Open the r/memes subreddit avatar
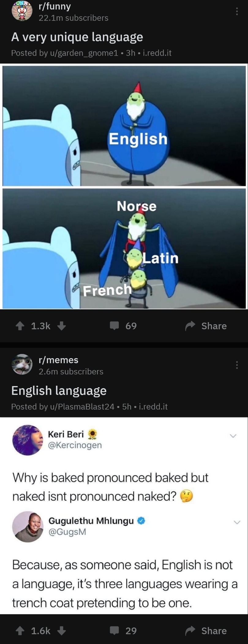248x644 pixels. tap(22, 364)
